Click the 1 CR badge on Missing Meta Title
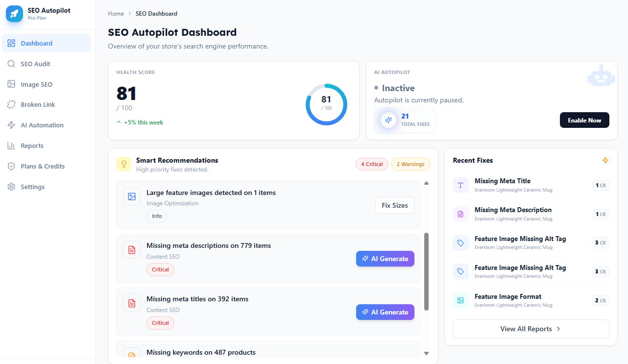Screen dimensions: 628x364 tap(601, 185)
